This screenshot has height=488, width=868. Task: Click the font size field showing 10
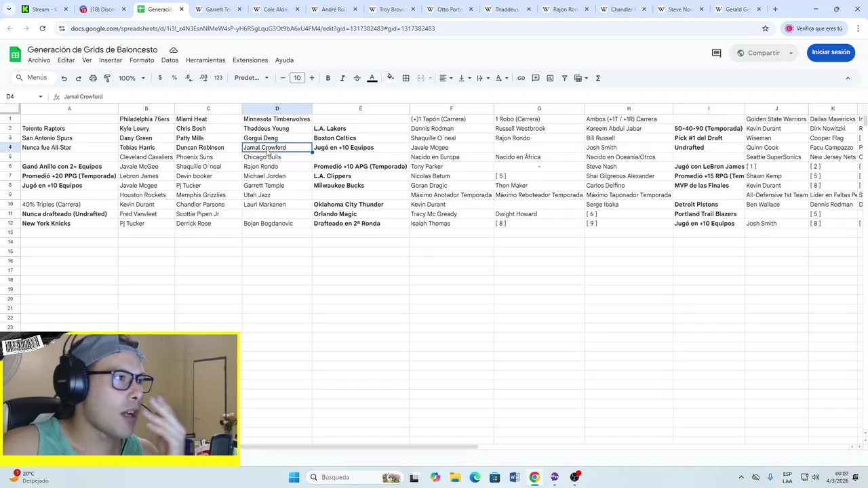tap(297, 78)
